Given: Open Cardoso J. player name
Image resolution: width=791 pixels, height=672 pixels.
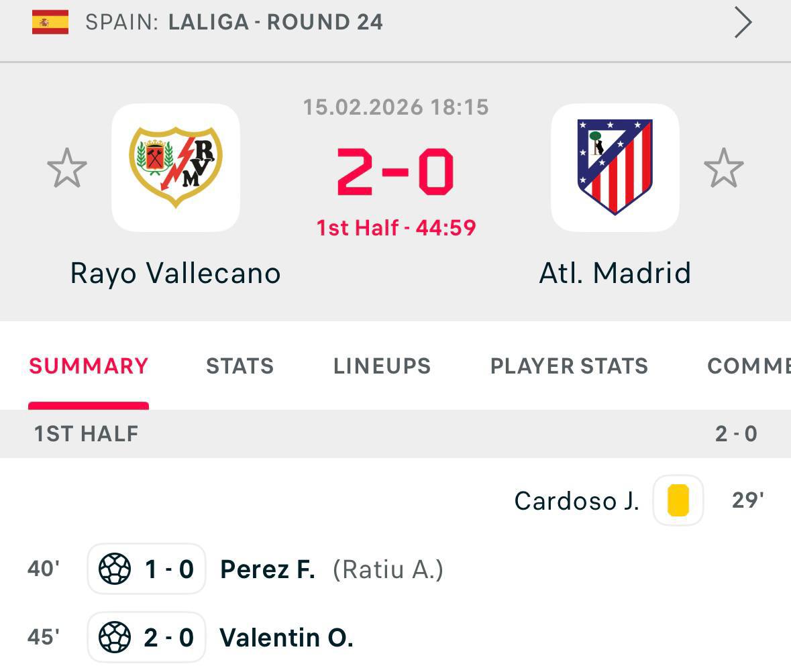Looking at the screenshot, I should (576, 501).
